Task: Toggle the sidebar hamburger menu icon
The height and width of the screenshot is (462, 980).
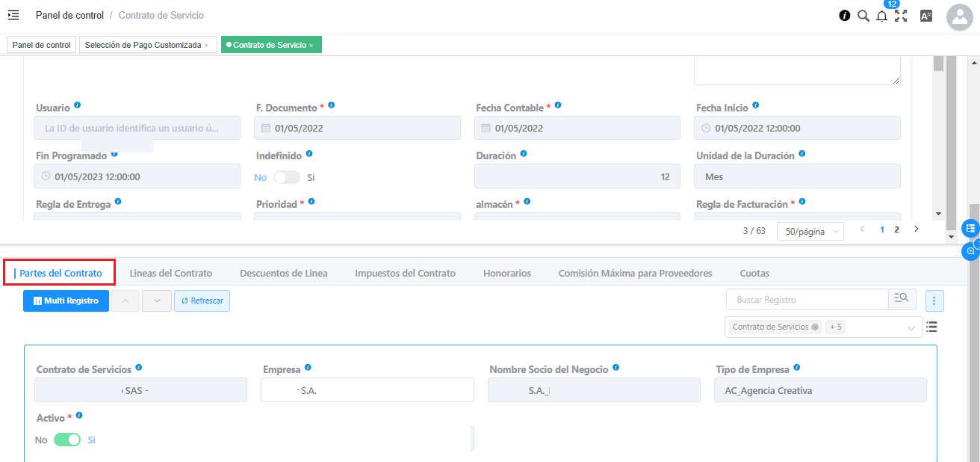Action: click(13, 15)
